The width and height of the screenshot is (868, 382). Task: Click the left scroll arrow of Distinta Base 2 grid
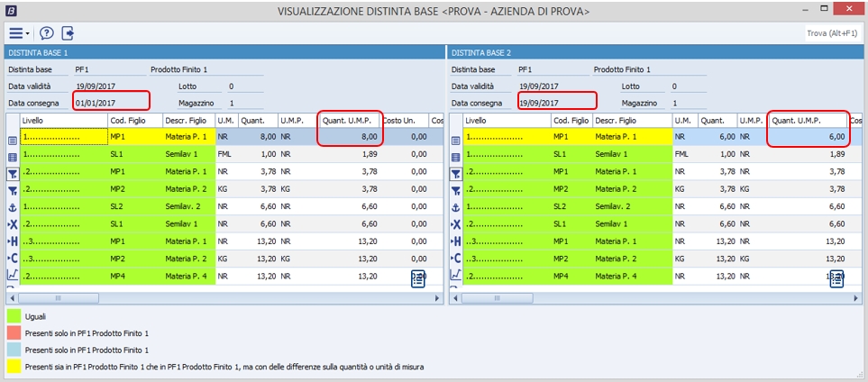click(454, 298)
